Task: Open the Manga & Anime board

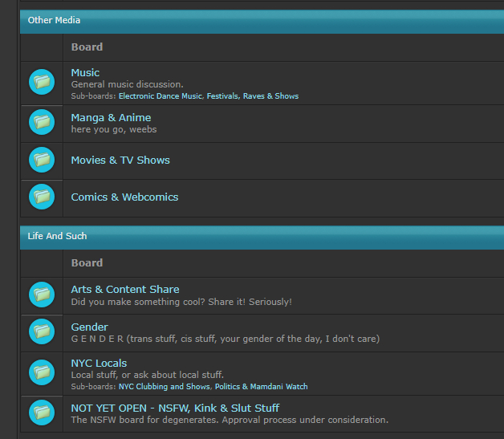Action: [111, 118]
